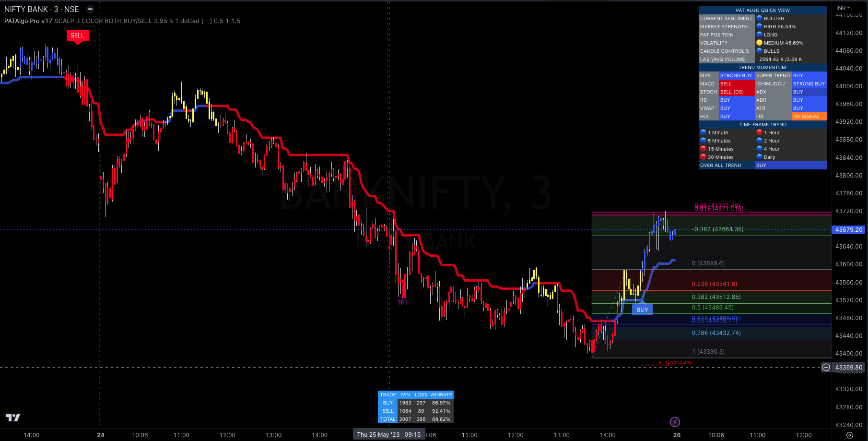The width and height of the screenshot is (868, 441).
Task: Click the blue dot beside 1 Minute
Action: [703, 132]
